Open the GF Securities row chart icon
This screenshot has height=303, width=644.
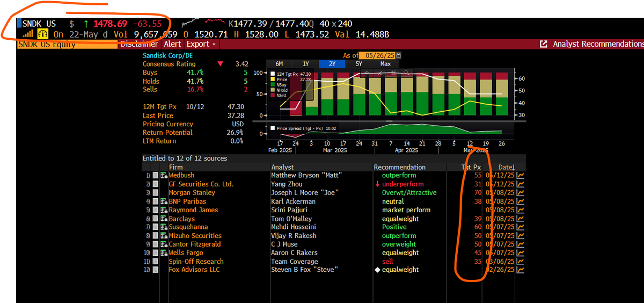[x=520, y=184]
